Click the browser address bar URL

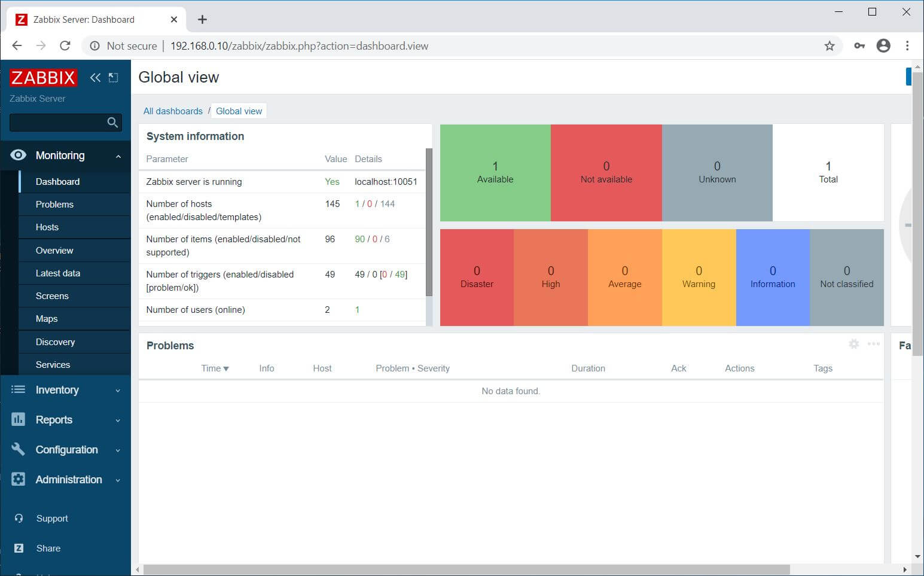[x=299, y=46]
